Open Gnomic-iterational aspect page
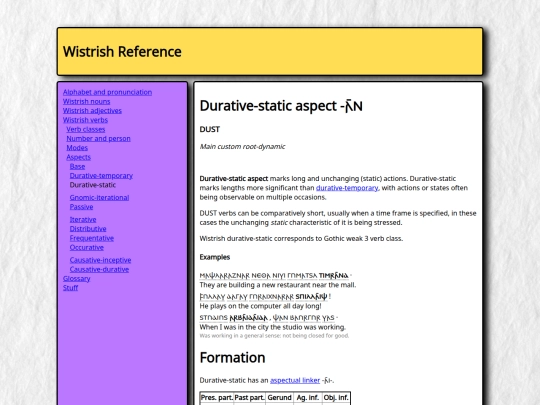Image resolution: width=540 pixels, height=405 pixels. pyautogui.click(x=100, y=198)
